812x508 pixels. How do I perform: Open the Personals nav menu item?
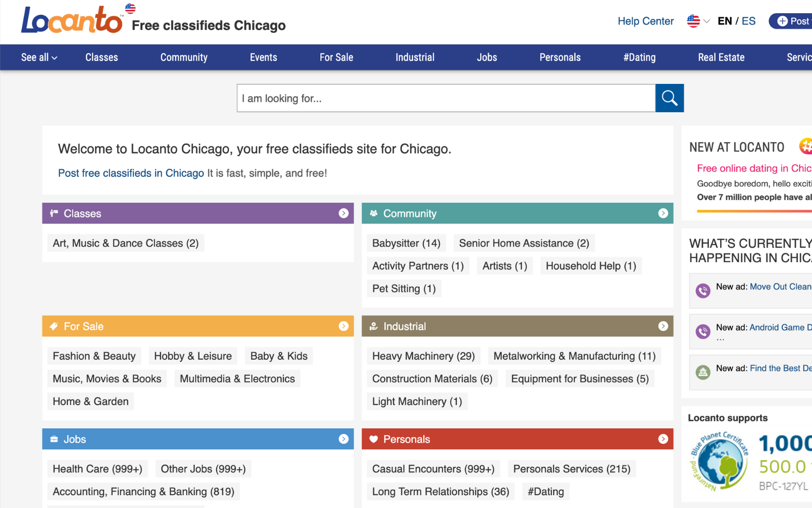[560, 57]
